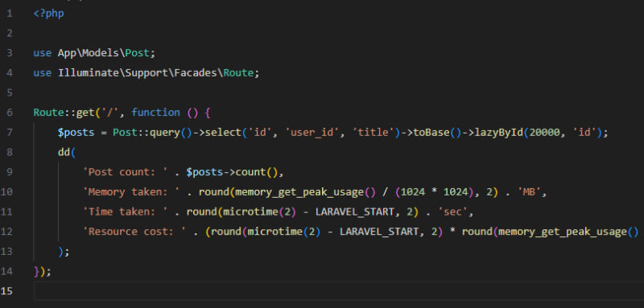Click the 'Post count: ' string

click(126, 172)
